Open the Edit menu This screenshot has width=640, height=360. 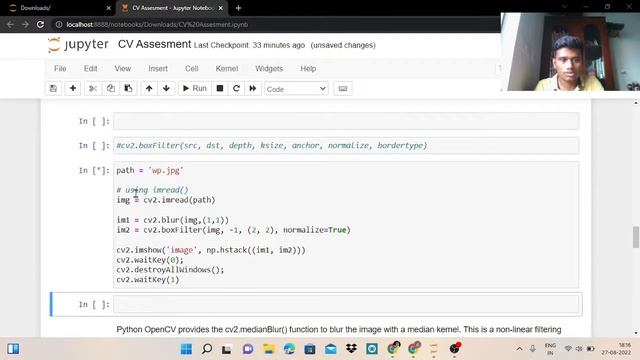point(90,69)
